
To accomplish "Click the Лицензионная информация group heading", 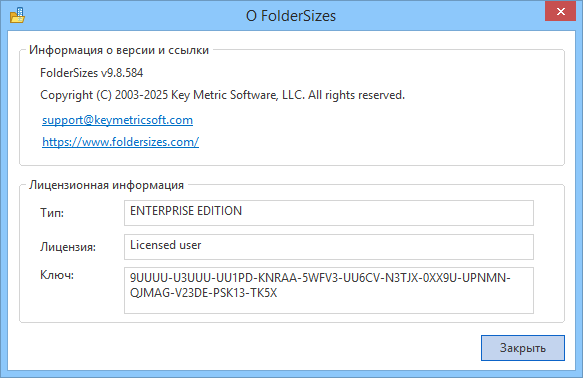I will pos(106,185).
